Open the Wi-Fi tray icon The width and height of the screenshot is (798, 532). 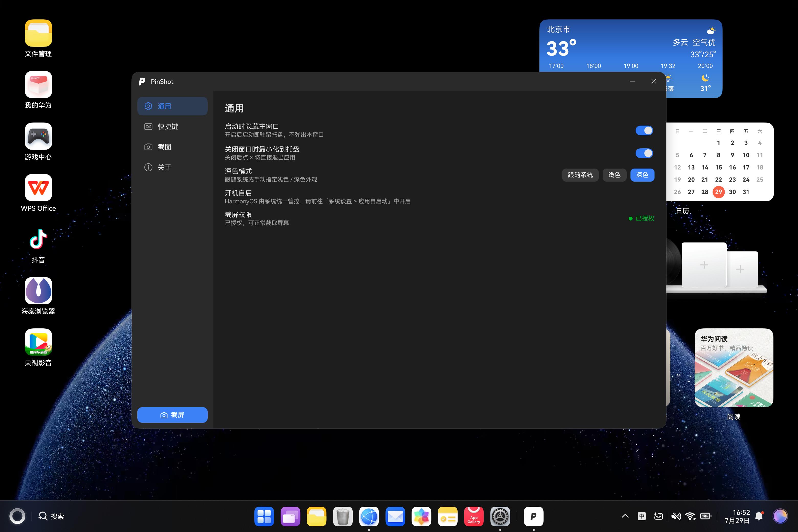tap(690, 516)
